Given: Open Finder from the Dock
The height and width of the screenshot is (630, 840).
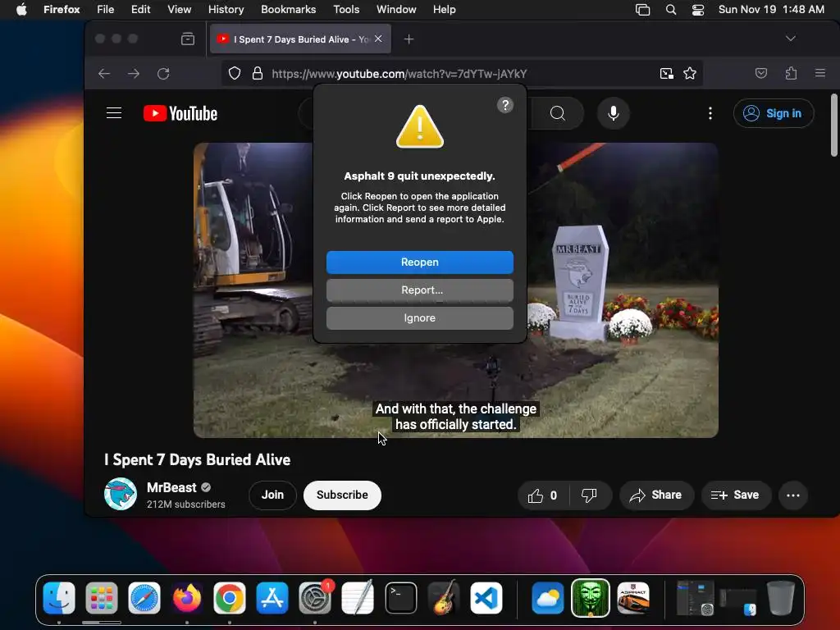Looking at the screenshot, I should pyautogui.click(x=58, y=598).
